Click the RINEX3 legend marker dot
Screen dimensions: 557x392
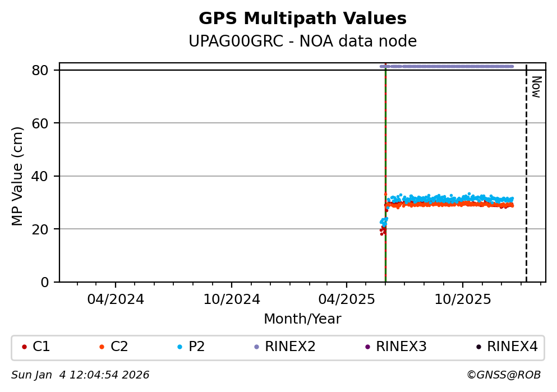pos(367,347)
